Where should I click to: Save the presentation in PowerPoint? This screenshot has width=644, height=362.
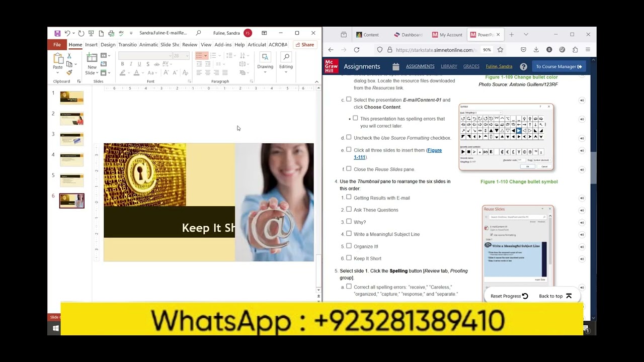coord(57,33)
